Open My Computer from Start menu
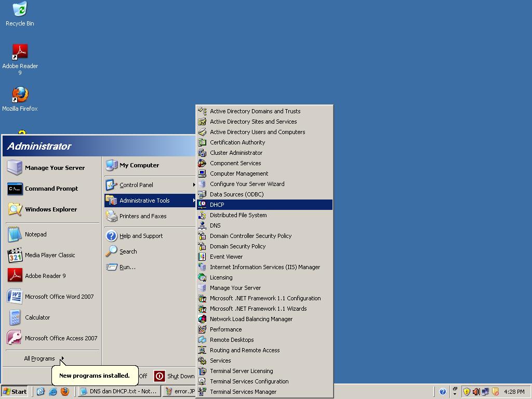Image resolution: width=532 pixels, height=399 pixels. pos(150,165)
